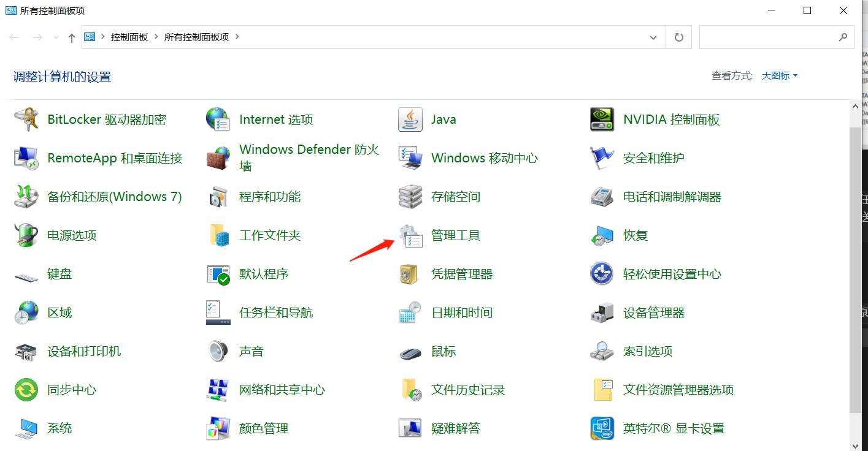Click the 管理工具 text label
This screenshot has width=868, height=451.
tap(456, 235)
